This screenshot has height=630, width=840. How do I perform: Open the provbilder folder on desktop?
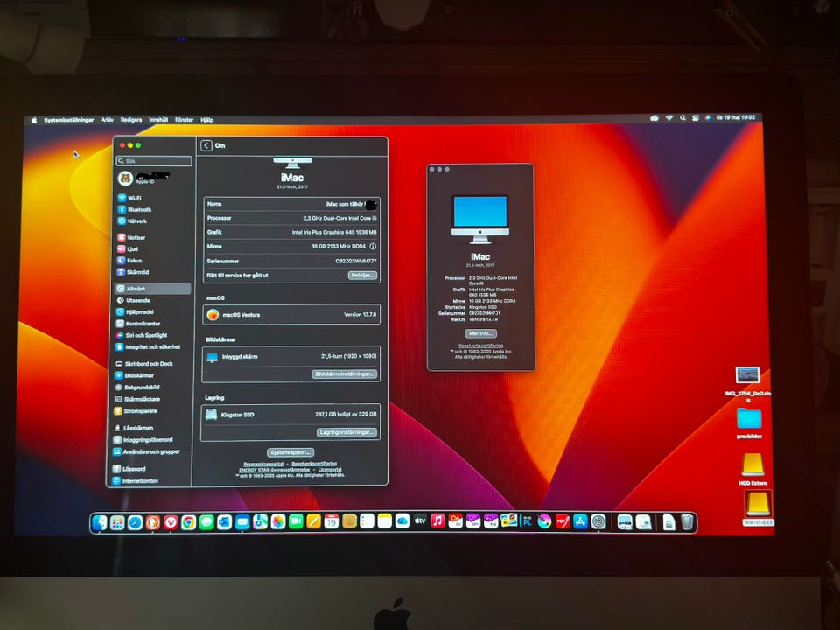coord(749,423)
